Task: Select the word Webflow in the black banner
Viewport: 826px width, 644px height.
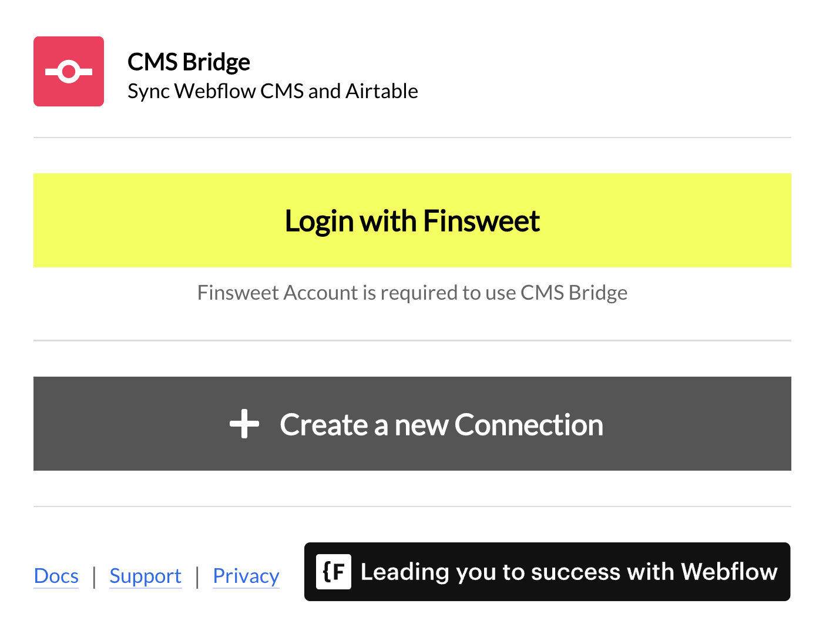Action: [729, 572]
